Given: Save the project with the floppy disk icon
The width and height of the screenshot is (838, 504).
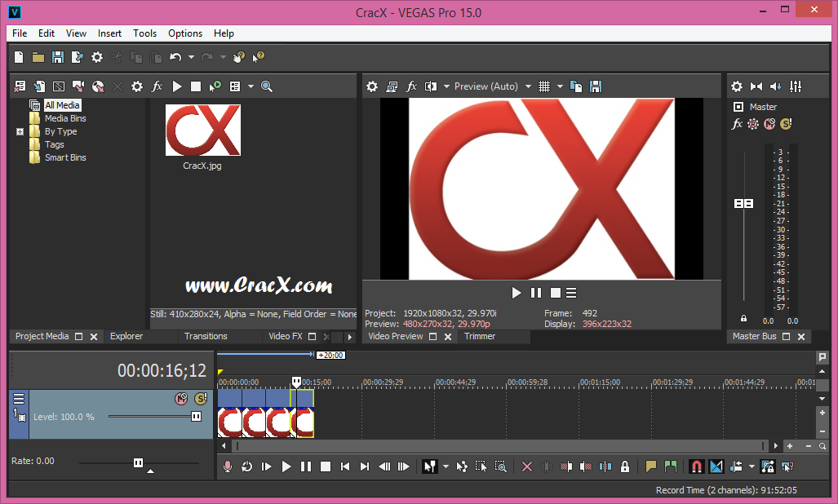Looking at the screenshot, I should point(58,57).
